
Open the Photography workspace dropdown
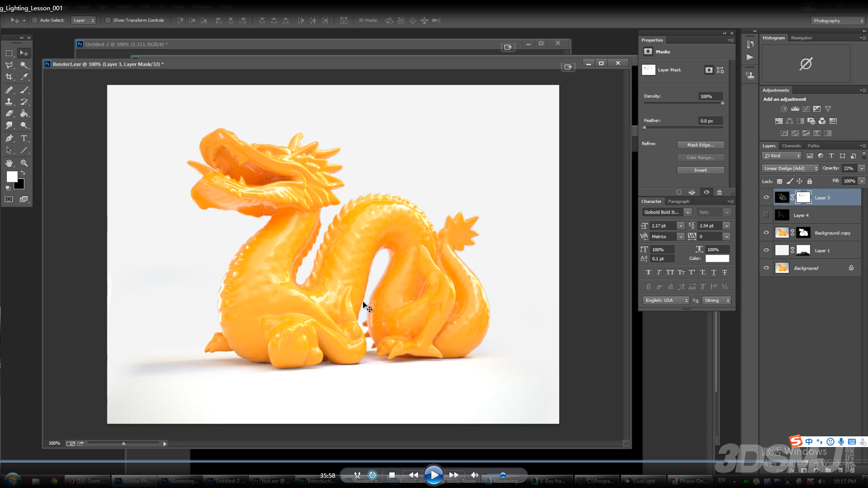pyautogui.click(x=838, y=20)
